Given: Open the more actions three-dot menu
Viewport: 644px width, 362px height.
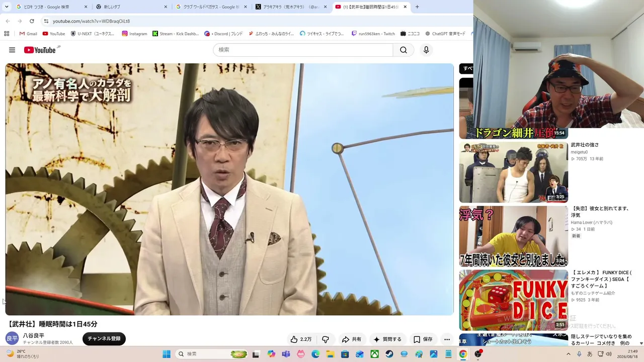Looking at the screenshot, I should click(x=447, y=339).
